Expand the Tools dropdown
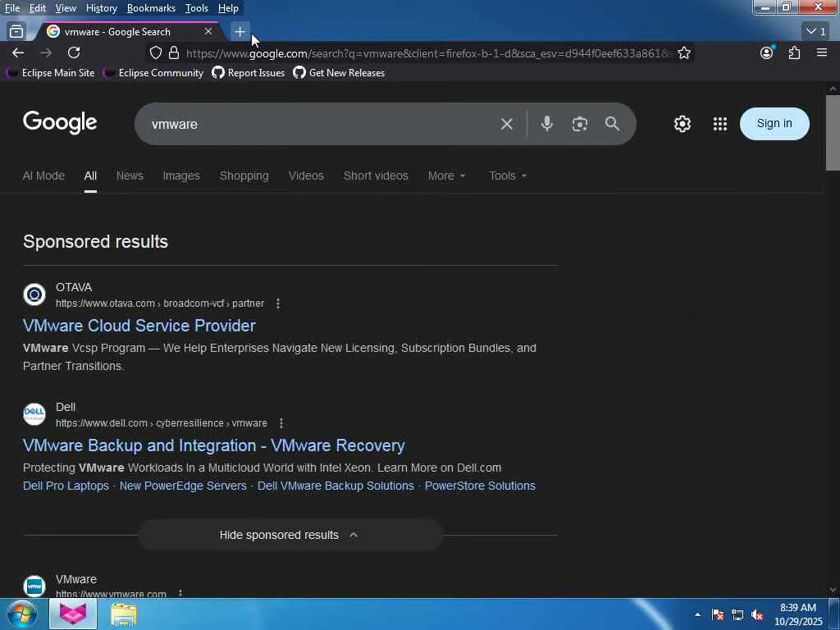Image resolution: width=840 pixels, height=630 pixels. pos(507,176)
